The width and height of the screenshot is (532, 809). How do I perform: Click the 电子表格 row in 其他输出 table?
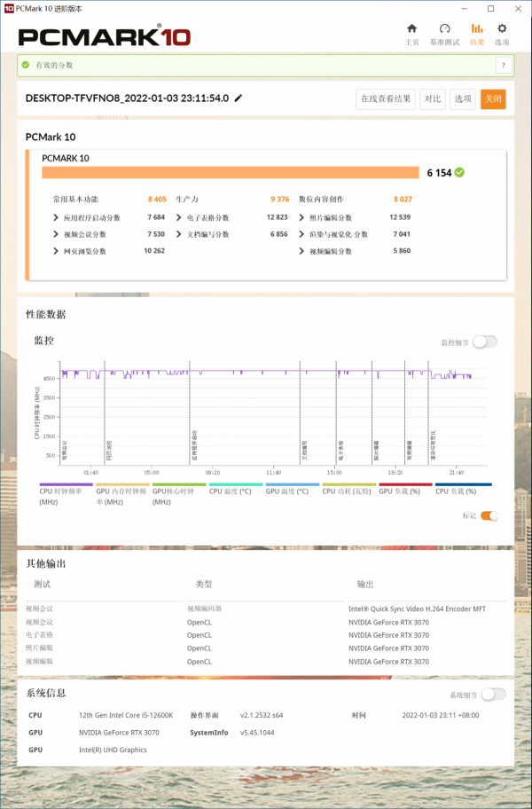point(265,635)
